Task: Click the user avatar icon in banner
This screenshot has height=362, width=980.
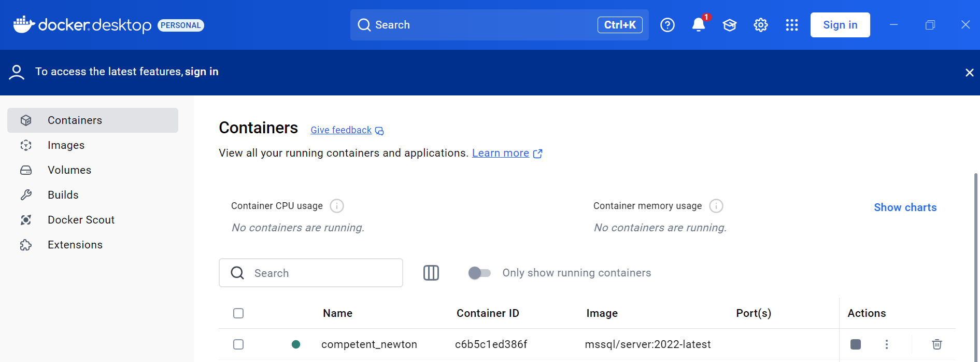Action: [17, 72]
